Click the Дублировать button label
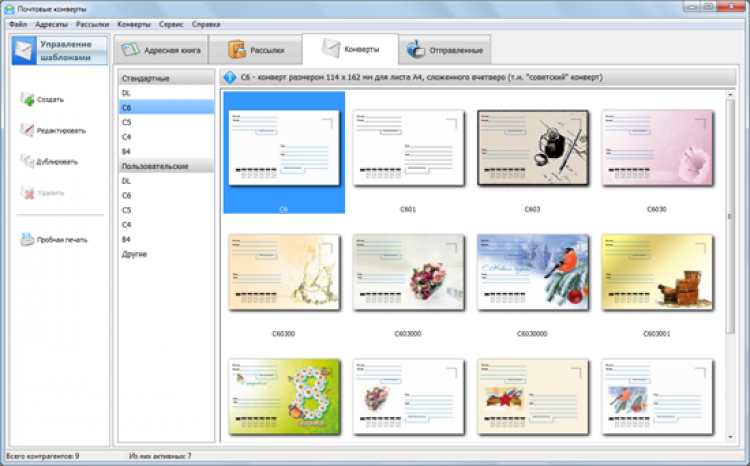This screenshot has height=466, width=750. click(57, 162)
